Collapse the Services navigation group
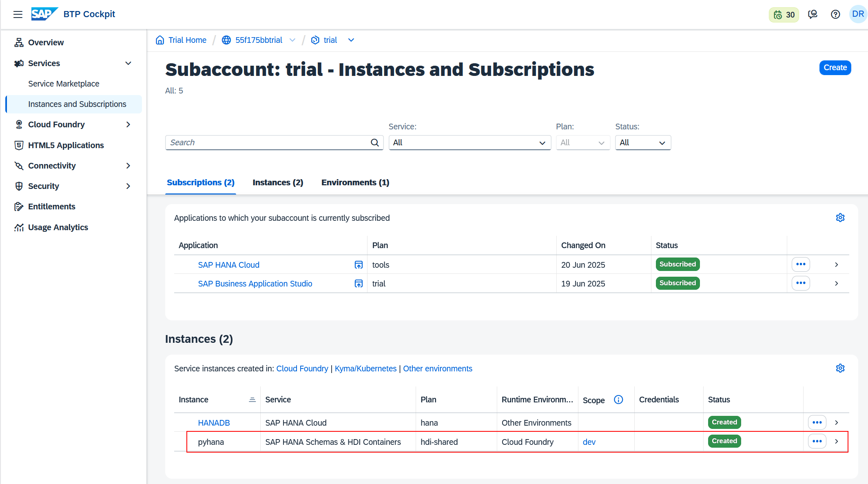 pos(128,63)
